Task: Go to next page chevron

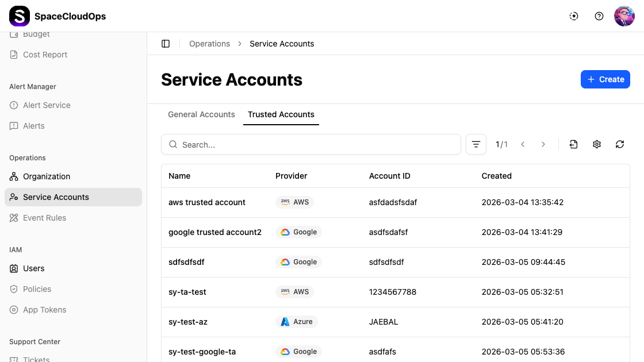Action: [543, 144]
